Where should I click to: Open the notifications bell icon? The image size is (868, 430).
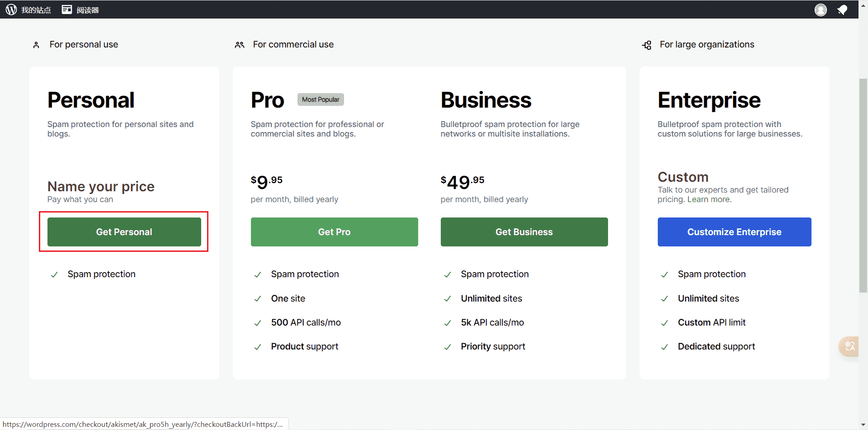[x=842, y=9]
